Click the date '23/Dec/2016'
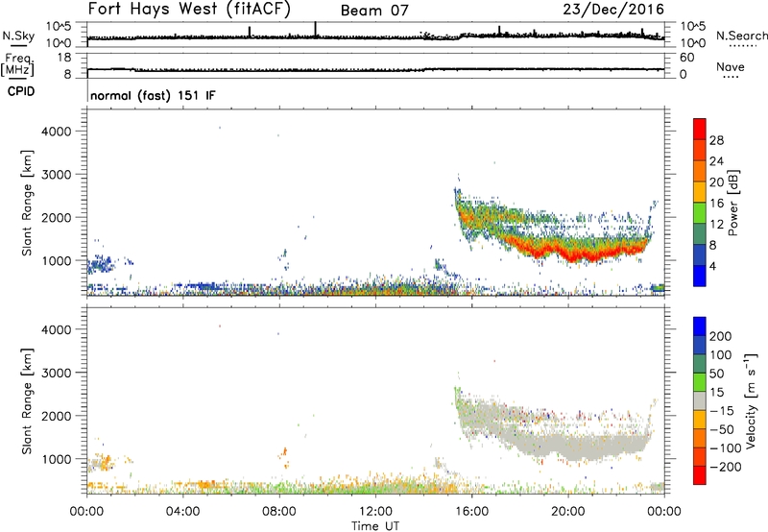 (613, 9)
